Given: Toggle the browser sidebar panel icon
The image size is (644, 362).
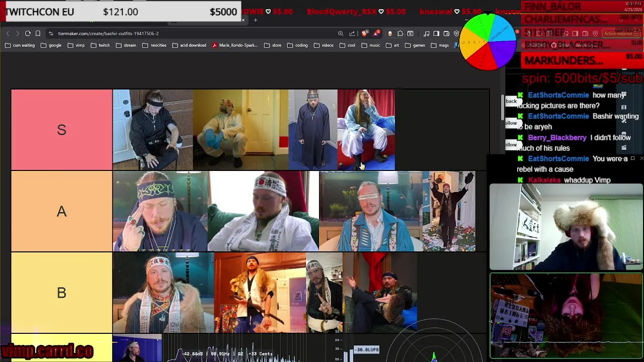Looking at the screenshot, I should 436,34.
